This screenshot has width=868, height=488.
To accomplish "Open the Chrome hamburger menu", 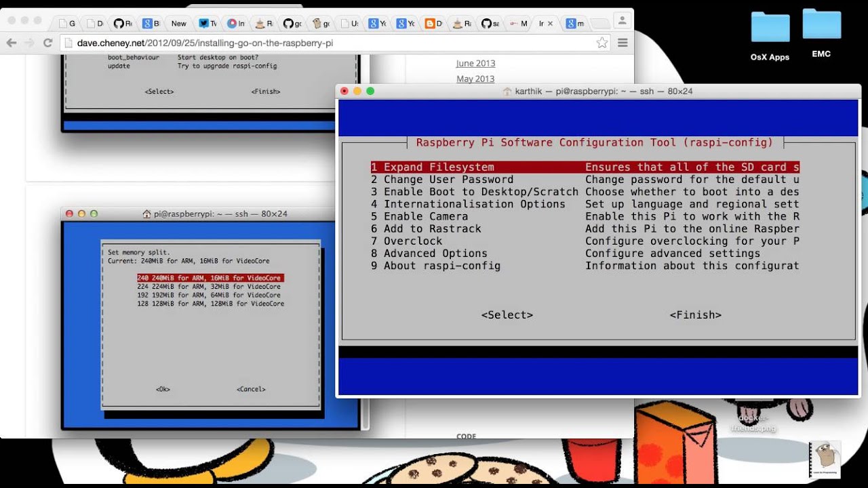I will point(623,43).
